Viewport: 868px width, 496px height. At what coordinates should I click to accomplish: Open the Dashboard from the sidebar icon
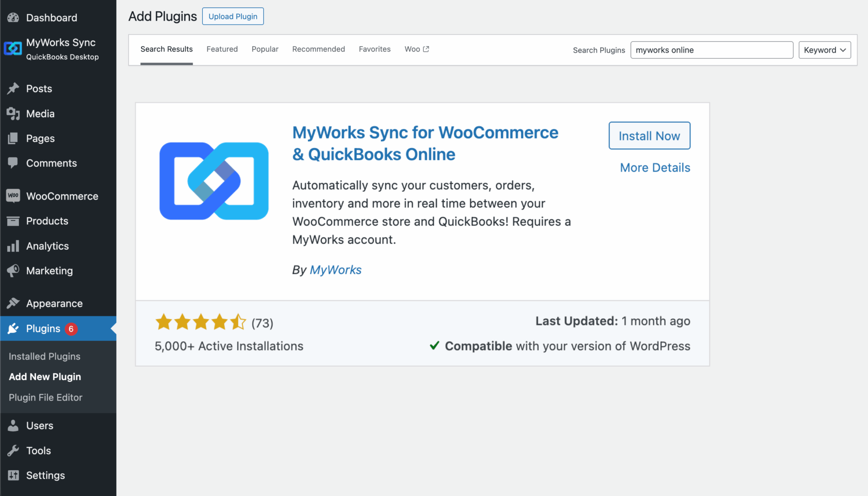coord(13,18)
